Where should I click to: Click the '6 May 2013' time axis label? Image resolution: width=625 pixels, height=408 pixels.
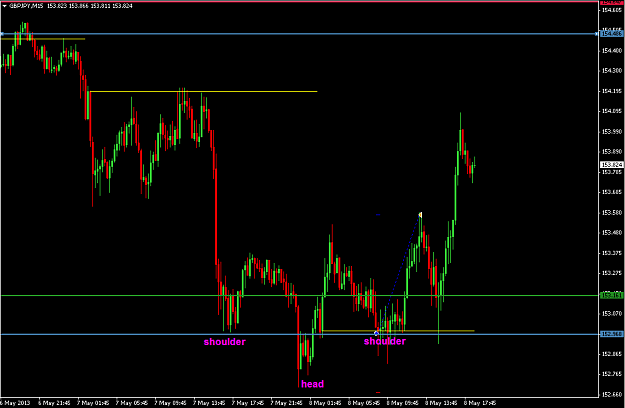pos(15,403)
